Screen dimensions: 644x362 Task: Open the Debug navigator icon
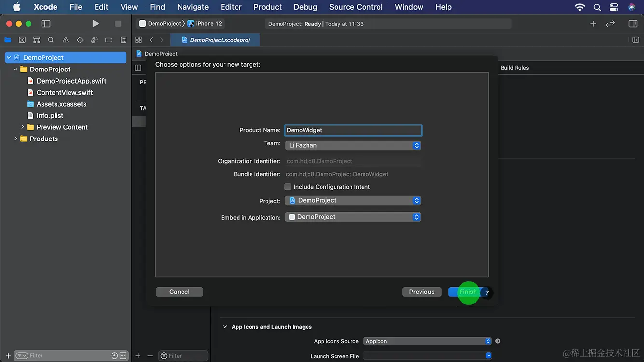(x=95, y=40)
